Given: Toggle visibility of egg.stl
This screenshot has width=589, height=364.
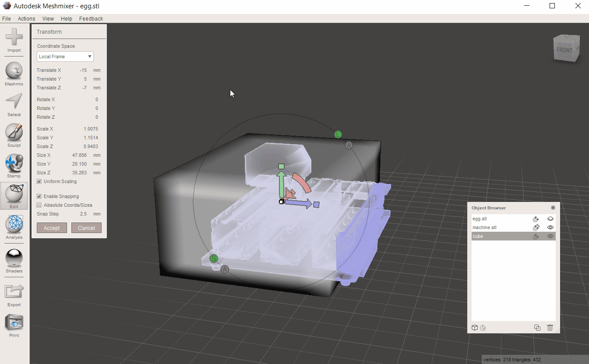Looking at the screenshot, I should (550, 219).
